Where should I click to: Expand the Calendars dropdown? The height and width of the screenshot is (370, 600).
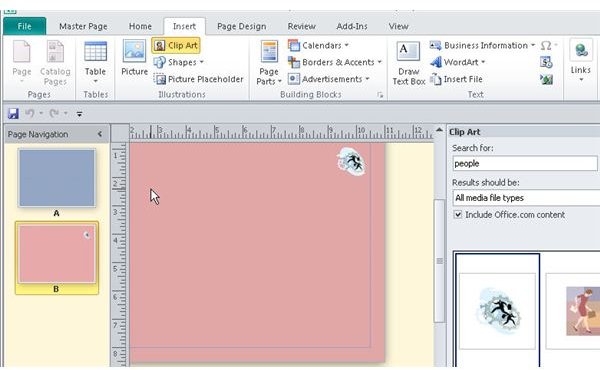click(x=318, y=46)
